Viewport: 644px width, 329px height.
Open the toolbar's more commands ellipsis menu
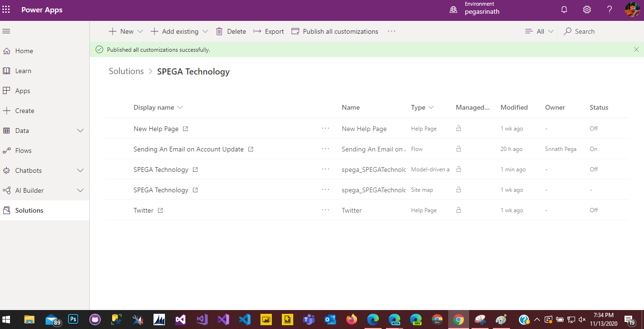point(391,31)
